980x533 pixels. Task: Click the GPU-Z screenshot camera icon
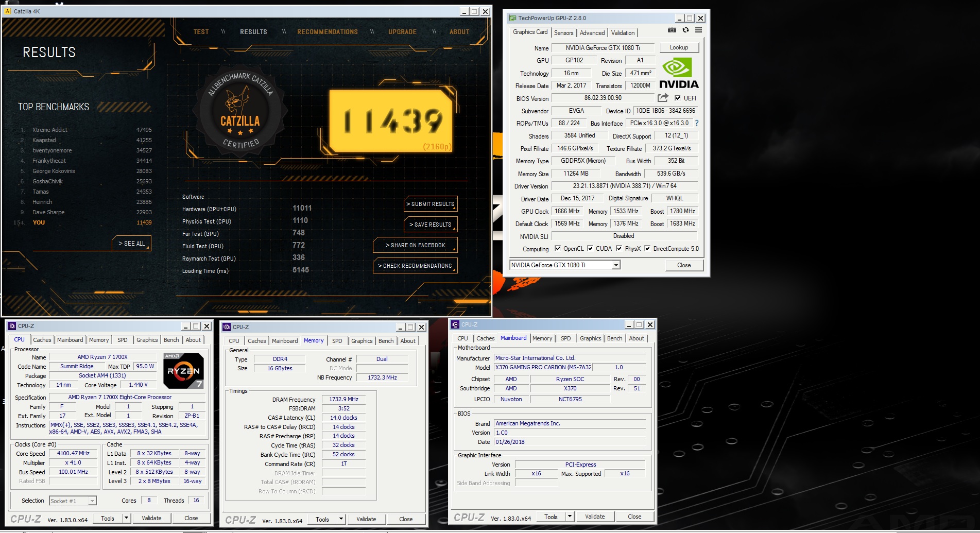pyautogui.click(x=672, y=30)
